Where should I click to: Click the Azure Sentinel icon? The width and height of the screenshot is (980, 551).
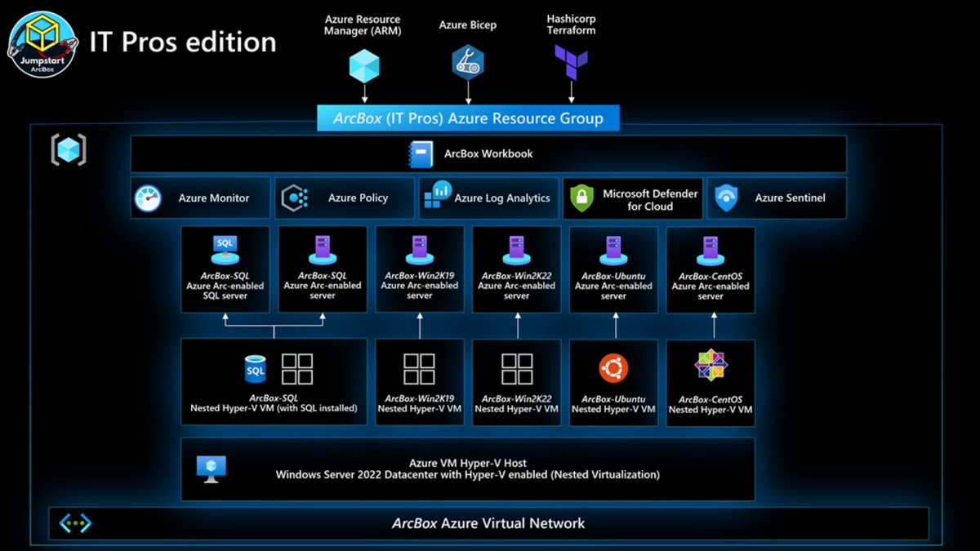pos(728,198)
